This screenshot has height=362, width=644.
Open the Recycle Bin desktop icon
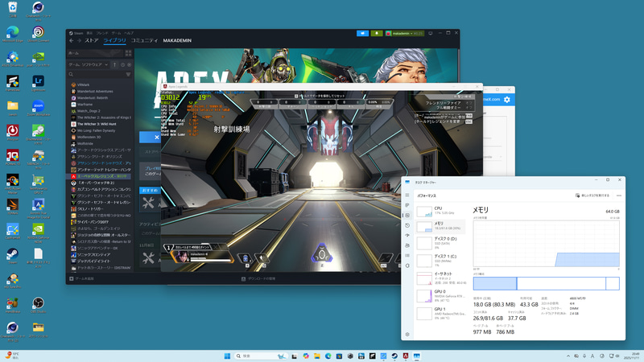12,10
